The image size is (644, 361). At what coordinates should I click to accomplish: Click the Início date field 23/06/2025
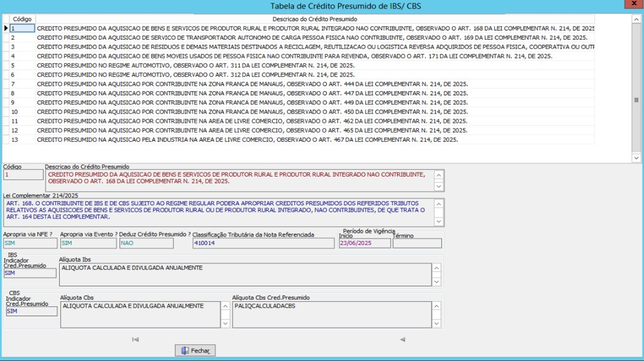coord(364,243)
